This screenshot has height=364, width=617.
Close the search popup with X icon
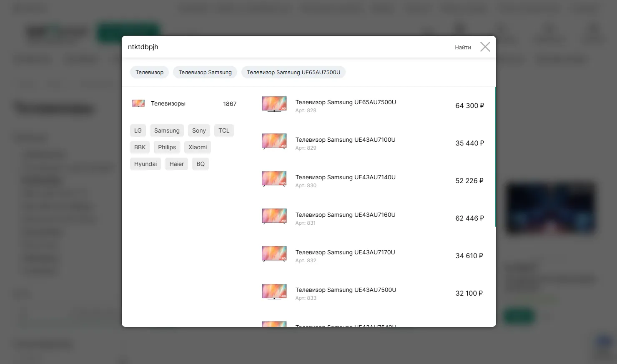(485, 47)
